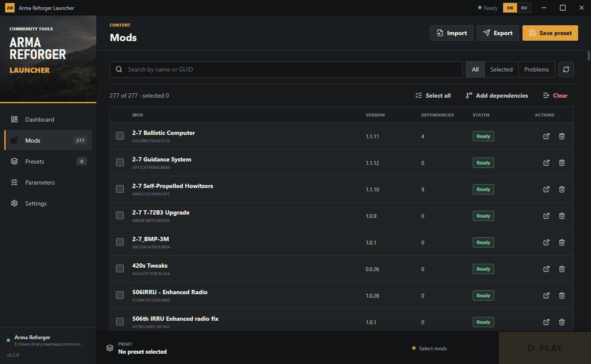Image resolution: width=591 pixels, height=364 pixels.
Task: Click the mods list vertical scrollbar
Action: coord(588,56)
